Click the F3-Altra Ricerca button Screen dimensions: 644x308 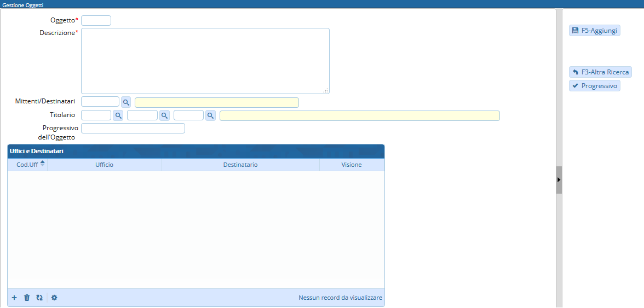[x=600, y=72]
